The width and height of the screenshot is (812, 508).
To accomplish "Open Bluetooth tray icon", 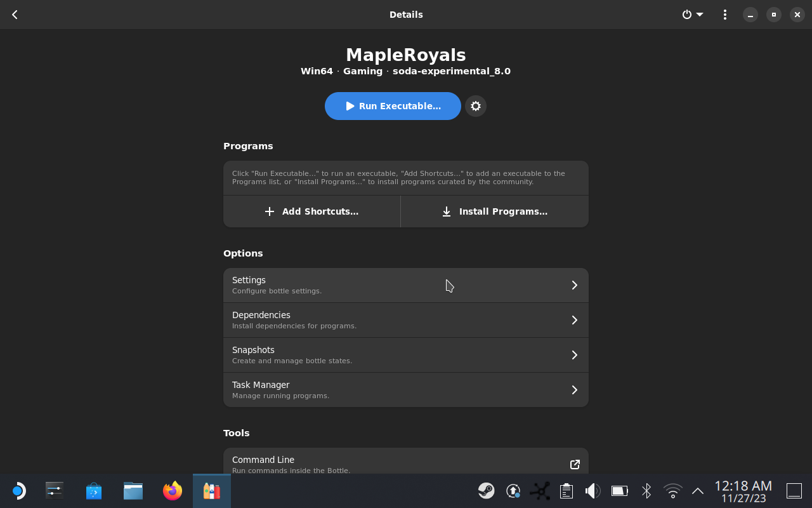I will (x=646, y=491).
